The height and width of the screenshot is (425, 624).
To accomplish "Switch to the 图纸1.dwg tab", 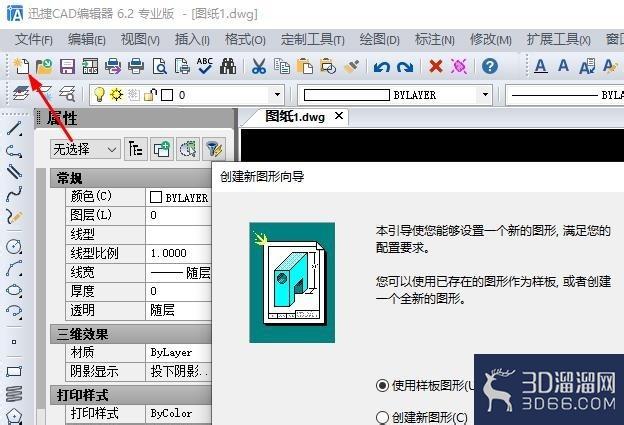I will pos(295,116).
